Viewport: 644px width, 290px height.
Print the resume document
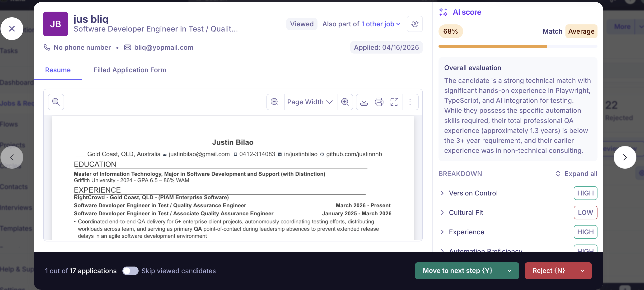pos(379,102)
